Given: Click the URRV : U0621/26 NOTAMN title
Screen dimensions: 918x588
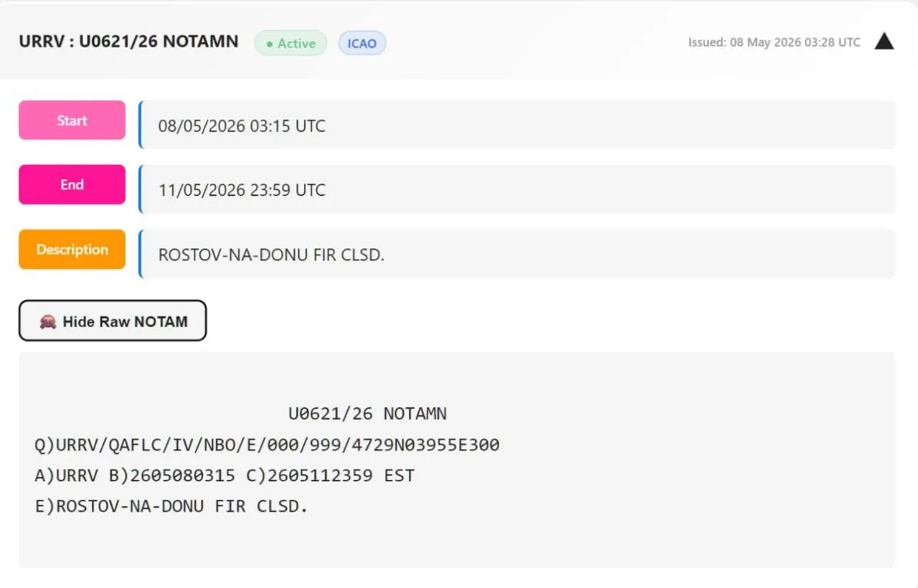Looking at the screenshot, I should tap(128, 41).
